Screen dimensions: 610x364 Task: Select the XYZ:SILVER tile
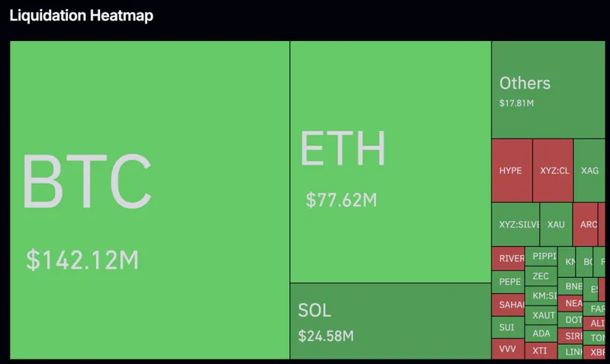[x=516, y=225]
